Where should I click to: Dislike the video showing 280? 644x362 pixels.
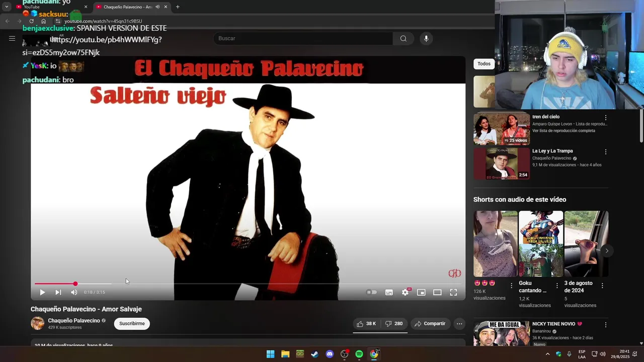coord(393,324)
